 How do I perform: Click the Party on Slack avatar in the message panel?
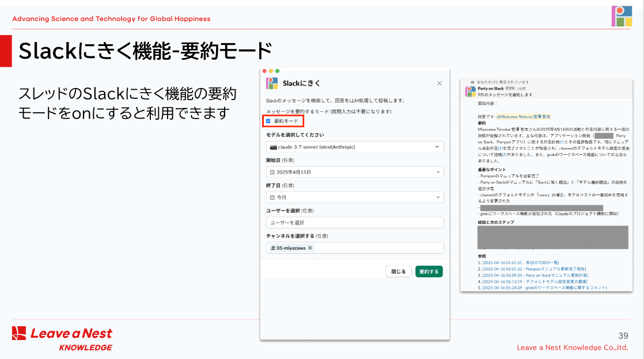point(469,92)
